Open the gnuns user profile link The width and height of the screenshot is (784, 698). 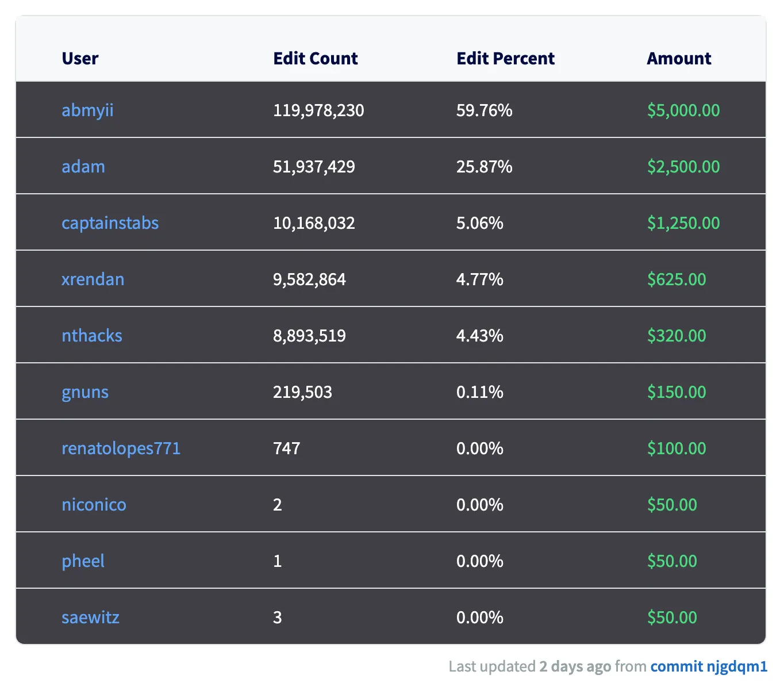pyautogui.click(x=84, y=392)
